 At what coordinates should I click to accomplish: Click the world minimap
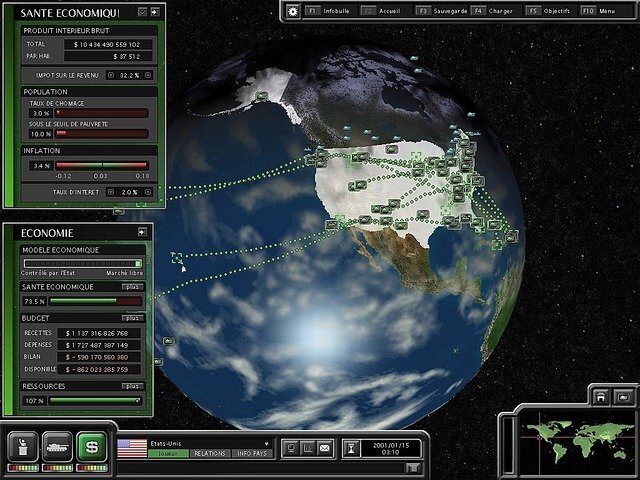[578, 441]
